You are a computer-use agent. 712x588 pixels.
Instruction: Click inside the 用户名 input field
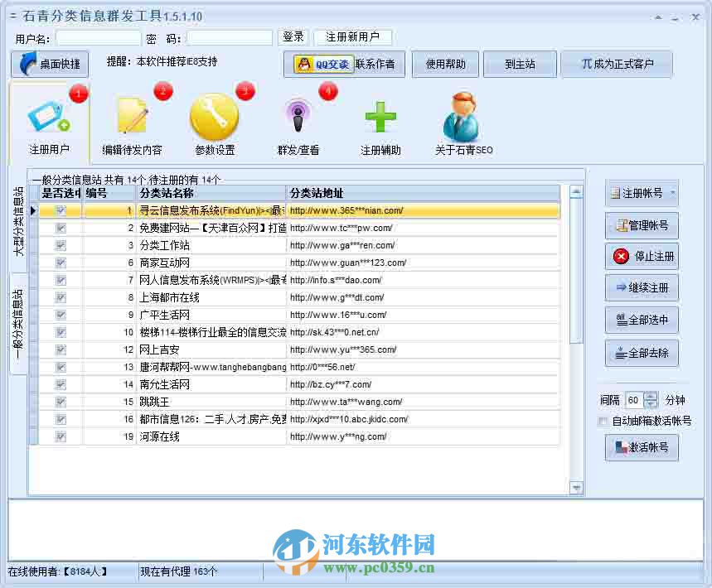pyautogui.click(x=98, y=36)
